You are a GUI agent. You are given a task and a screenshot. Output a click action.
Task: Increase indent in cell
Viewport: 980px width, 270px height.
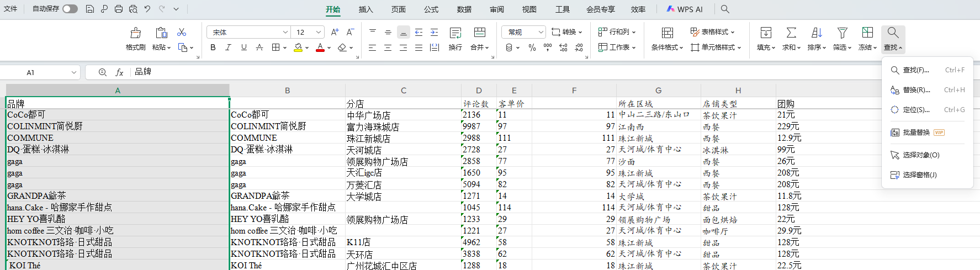435,32
